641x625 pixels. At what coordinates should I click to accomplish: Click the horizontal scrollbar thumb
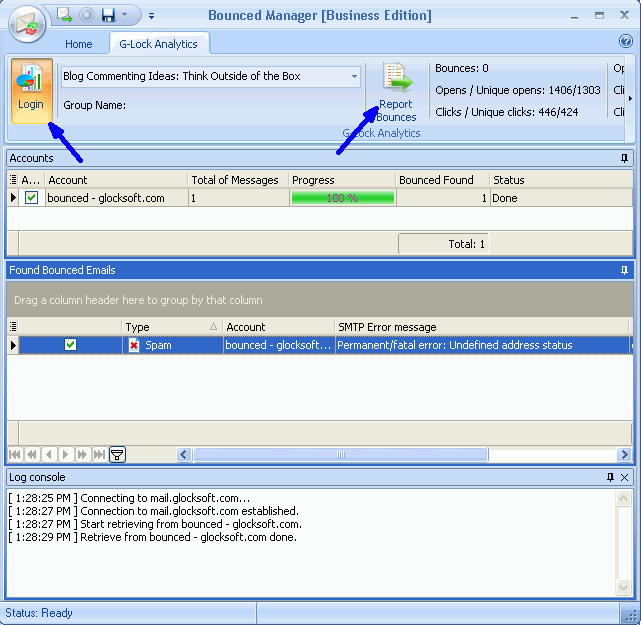(x=341, y=455)
